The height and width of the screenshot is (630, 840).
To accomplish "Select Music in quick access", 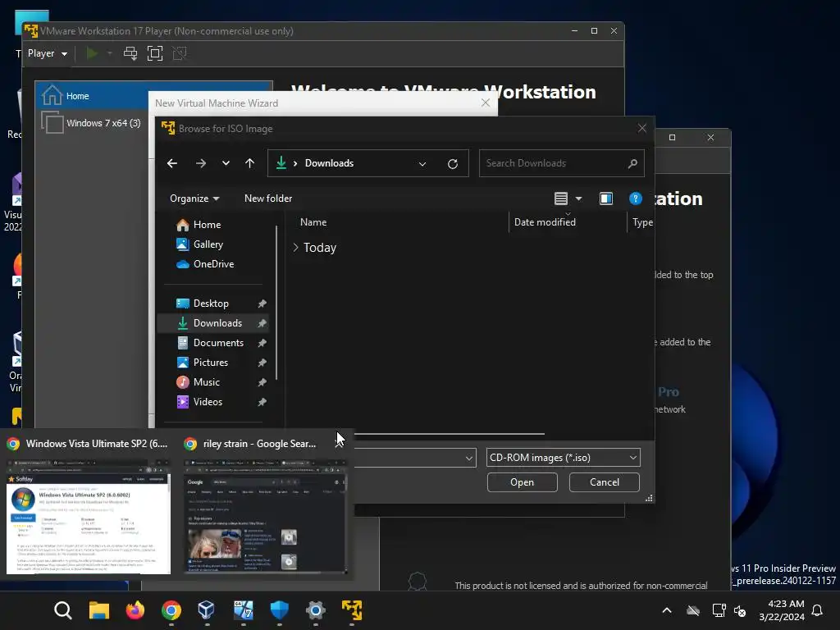I will [x=206, y=382].
